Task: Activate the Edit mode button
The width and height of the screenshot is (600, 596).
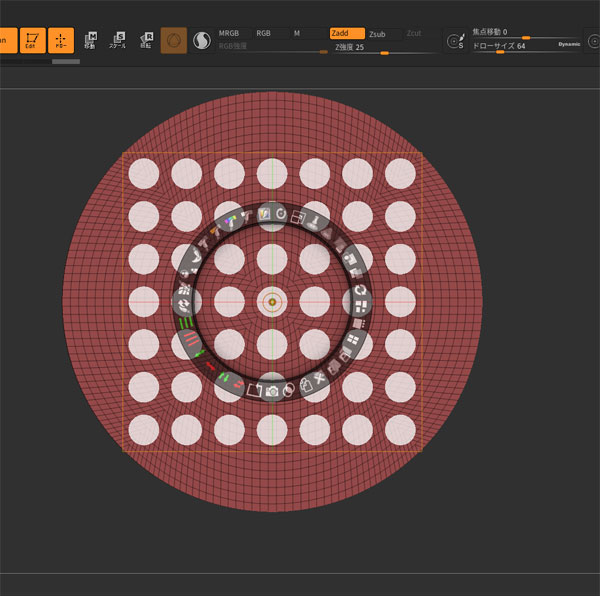Action: [x=33, y=40]
